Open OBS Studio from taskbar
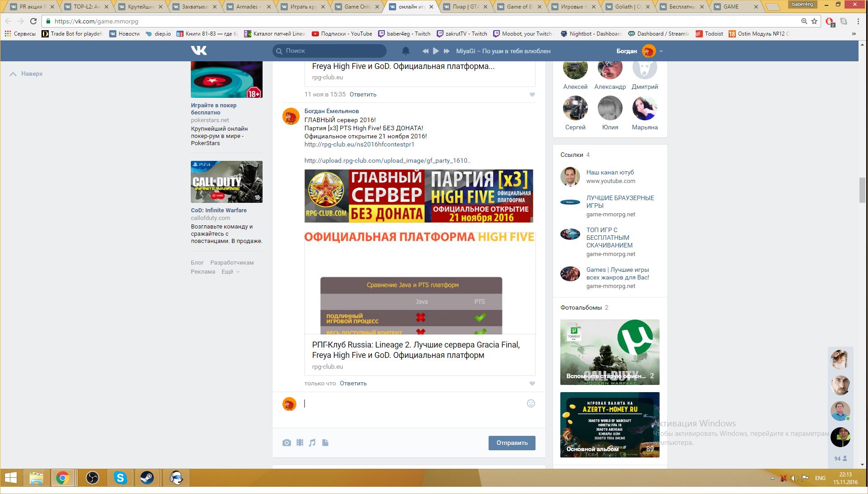The width and height of the screenshot is (868, 494). pos(92,478)
